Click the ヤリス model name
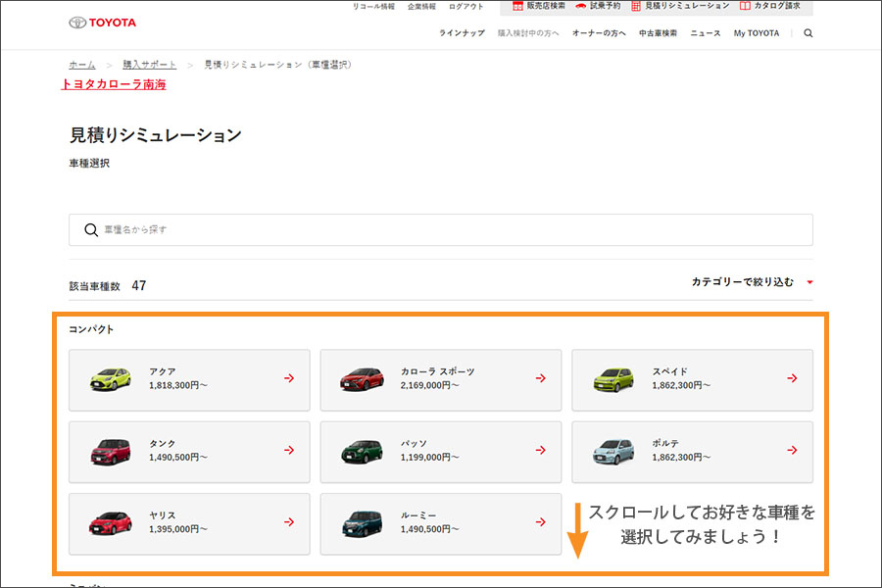The width and height of the screenshot is (882, 588). (163, 515)
